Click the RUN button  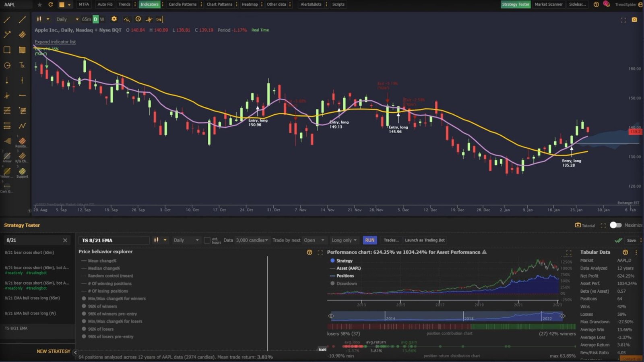pyautogui.click(x=369, y=240)
